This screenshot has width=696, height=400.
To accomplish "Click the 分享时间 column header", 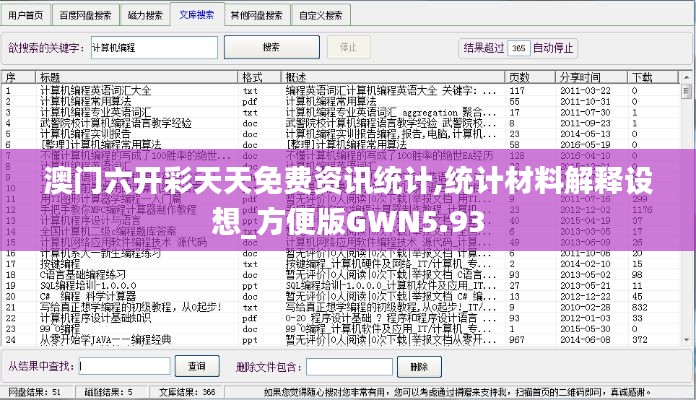I will click(x=590, y=77).
